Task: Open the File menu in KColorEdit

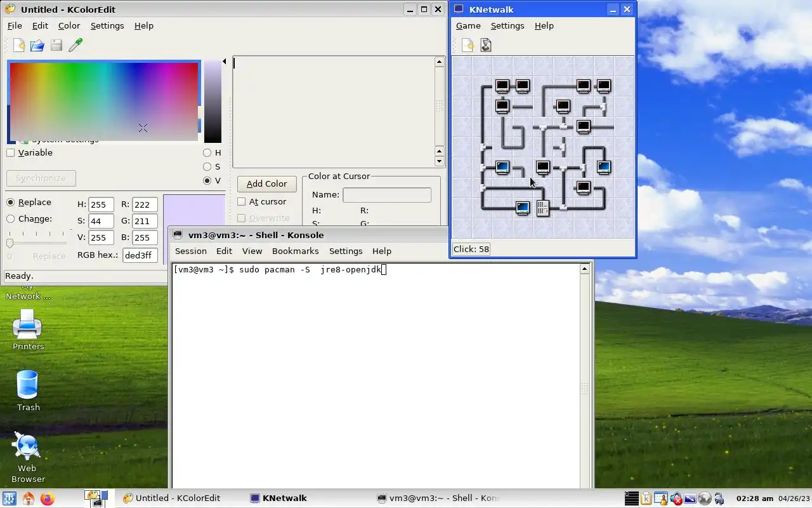Action: point(15,26)
